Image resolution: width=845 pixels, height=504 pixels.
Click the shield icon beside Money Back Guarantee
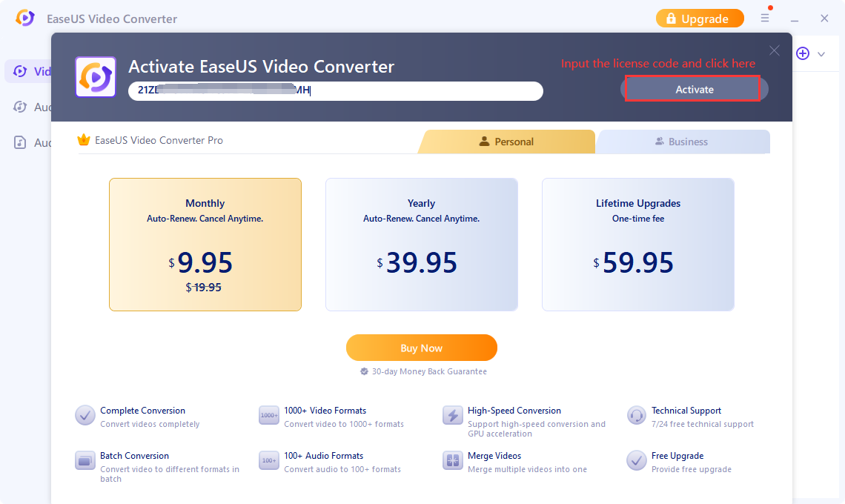point(364,371)
